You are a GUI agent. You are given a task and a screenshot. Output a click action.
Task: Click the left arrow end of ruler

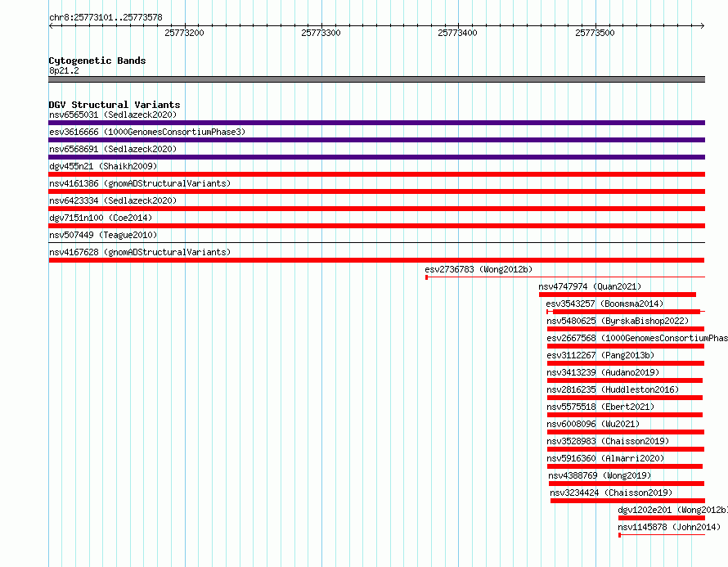(x=51, y=26)
